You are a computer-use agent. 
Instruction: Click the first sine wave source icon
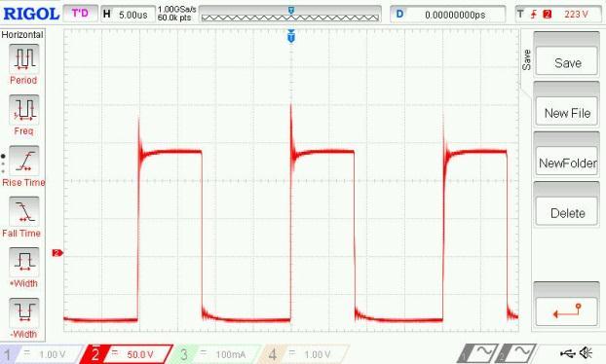point(477,352)
